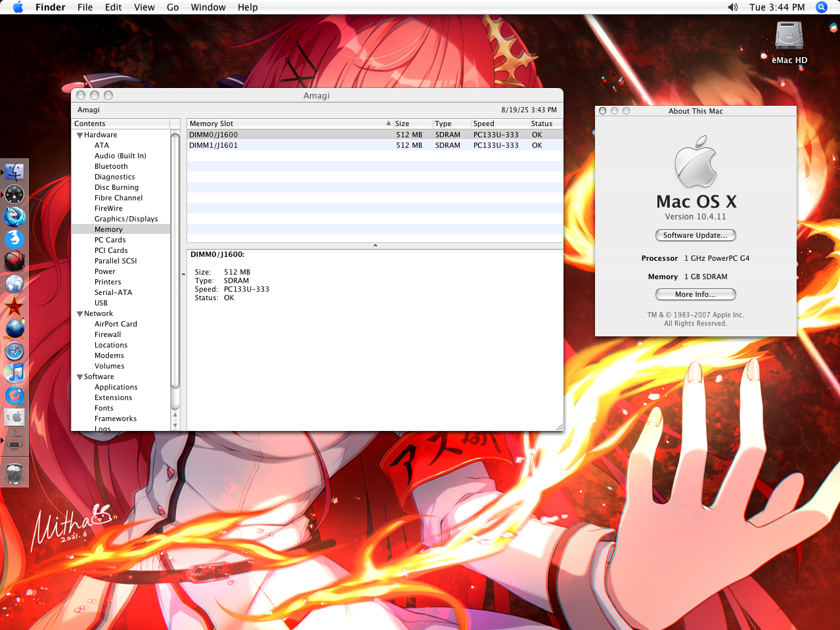Click the Spotlight search icon

click(821, 7)
